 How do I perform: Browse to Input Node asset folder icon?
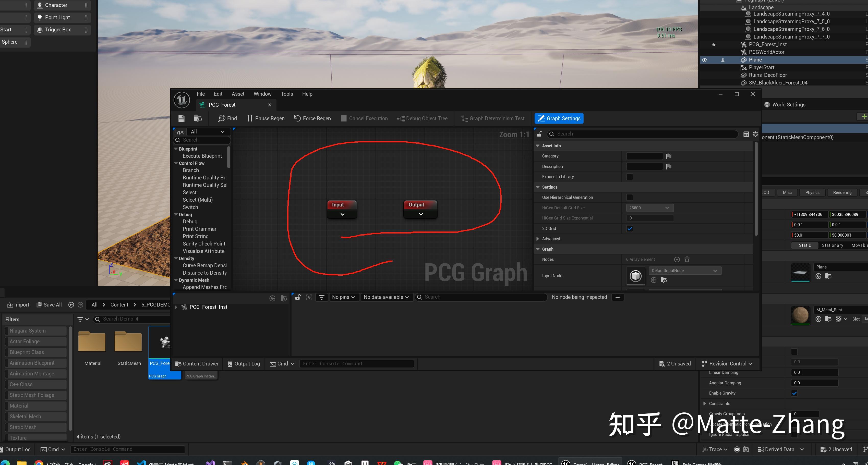(664, 280)
